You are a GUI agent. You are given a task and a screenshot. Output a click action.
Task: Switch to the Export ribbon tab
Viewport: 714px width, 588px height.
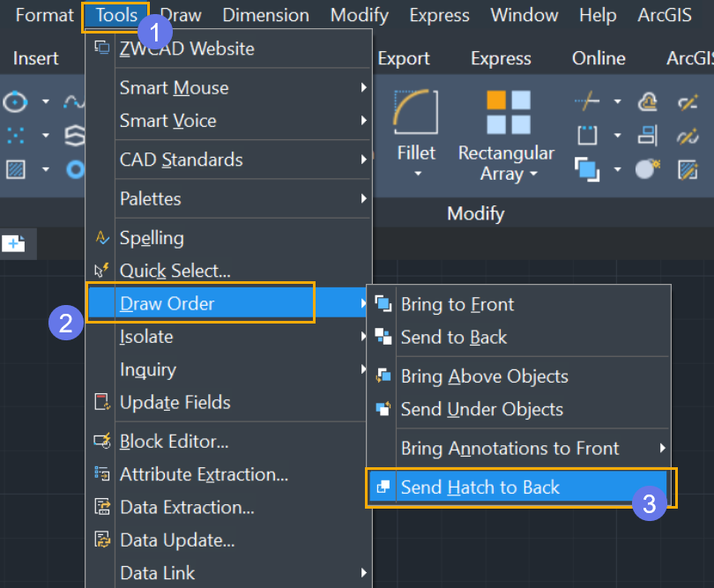(x=404, y=58)
